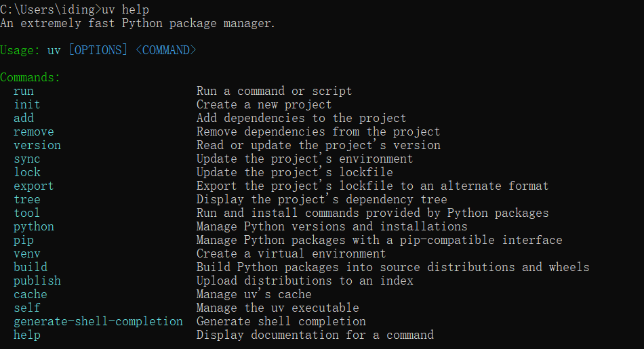Click the 'tool' command in the list
This screenshot has width=644, height=349.
pyautogui.click(x=27, y=213)
